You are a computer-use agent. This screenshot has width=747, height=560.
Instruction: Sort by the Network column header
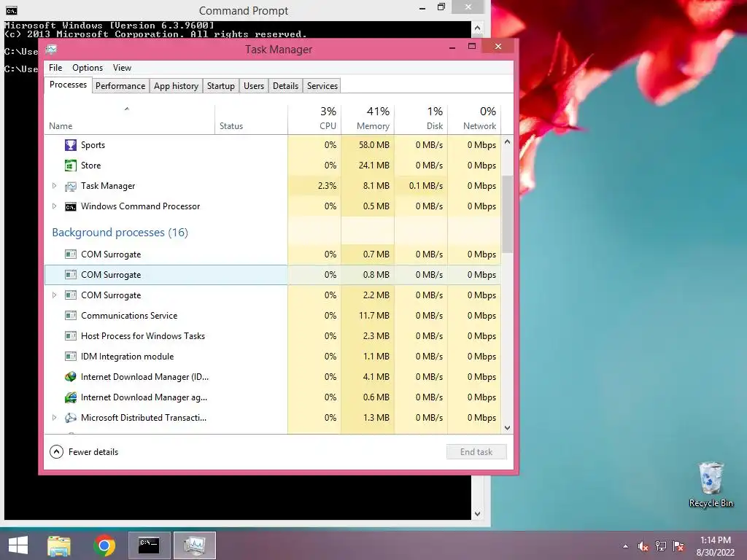[474, 119]
